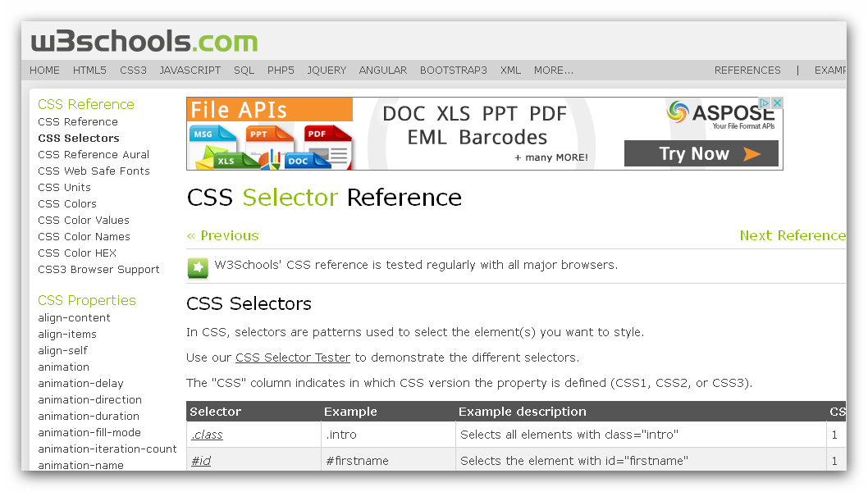Click the green star icon
Viewport: 868px width, 492px height.
(x=198, y=267)
